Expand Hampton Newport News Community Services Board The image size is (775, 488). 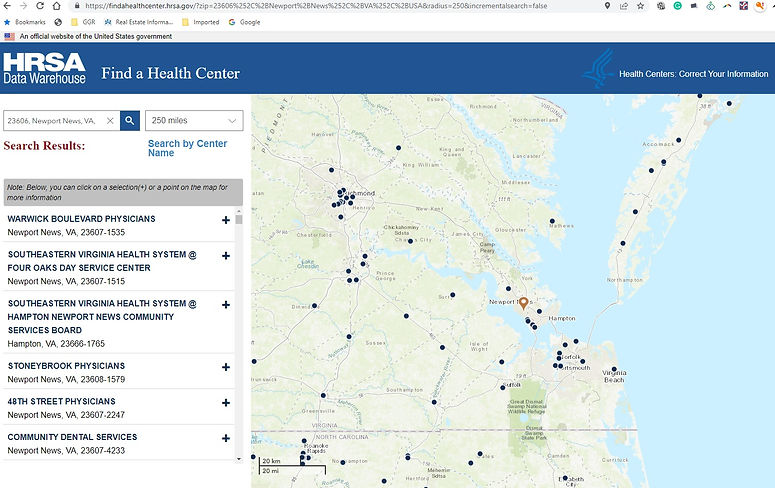(x=226, y=305)
